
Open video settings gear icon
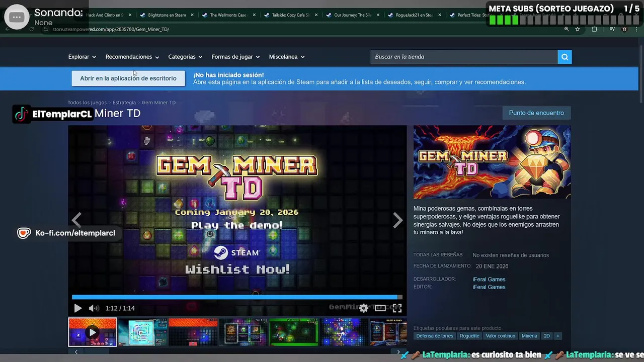[x=364, y=308]
